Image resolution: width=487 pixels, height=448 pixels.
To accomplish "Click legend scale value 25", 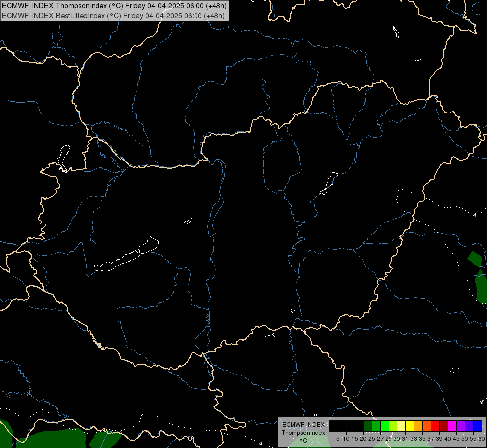I will coord(372,439).
